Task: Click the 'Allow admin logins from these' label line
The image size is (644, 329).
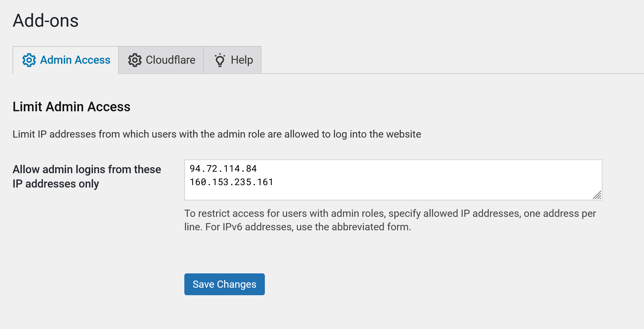Action: pyautogui.click(x=87, y=169)
